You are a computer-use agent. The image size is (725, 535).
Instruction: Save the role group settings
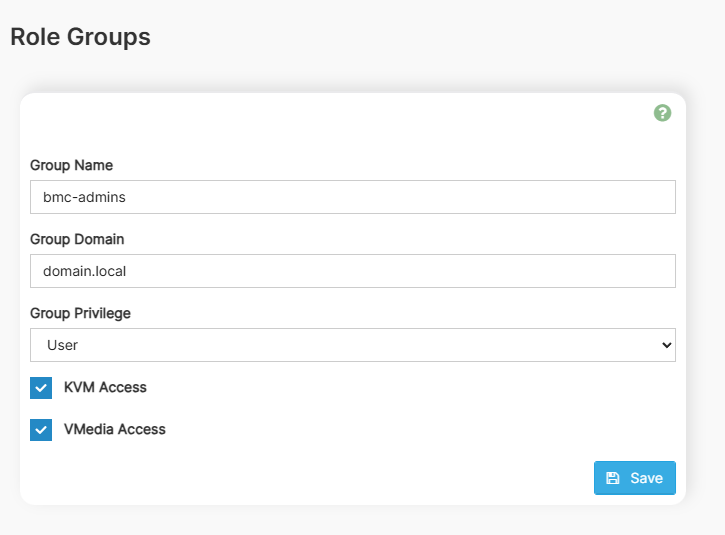point(635,478)
